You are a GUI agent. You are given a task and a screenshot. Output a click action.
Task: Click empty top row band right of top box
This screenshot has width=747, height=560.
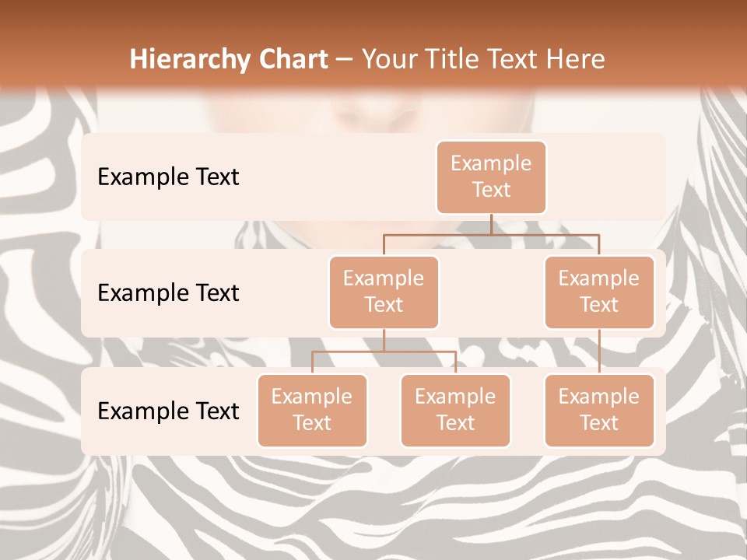pos(607,177)
